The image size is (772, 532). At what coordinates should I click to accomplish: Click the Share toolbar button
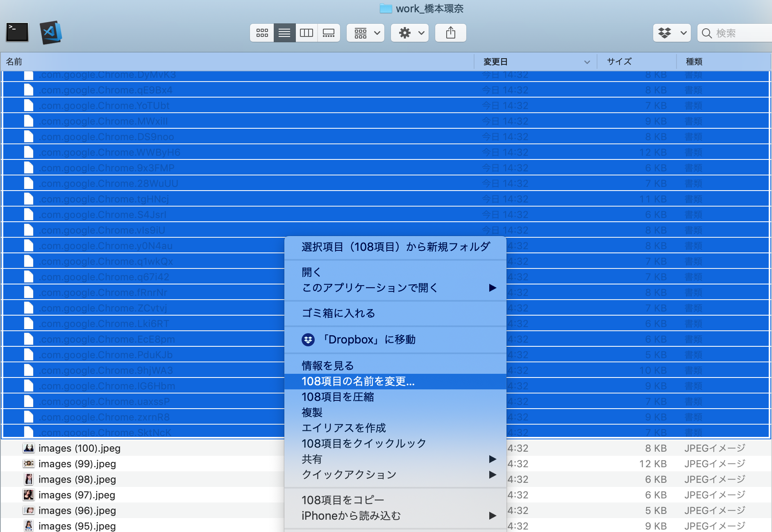click(450, 33)
